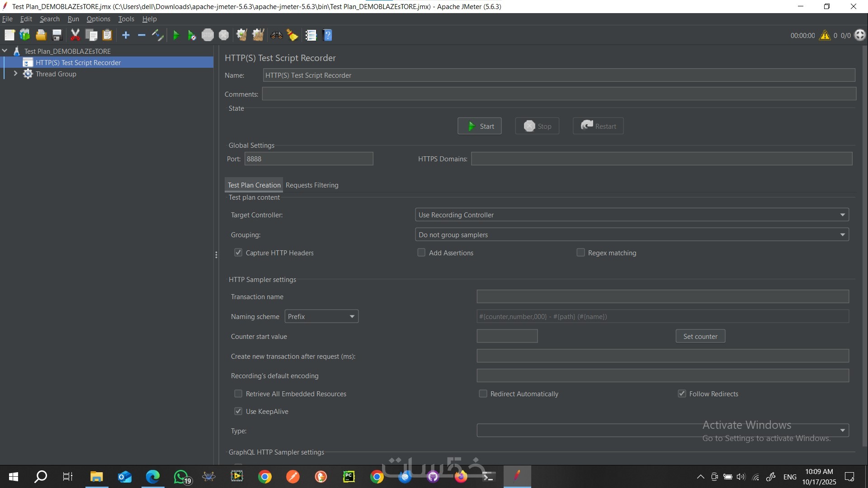Viewport: 868px width, 488px height.
Task: Click the Set counter button
Action: [700, 336]
